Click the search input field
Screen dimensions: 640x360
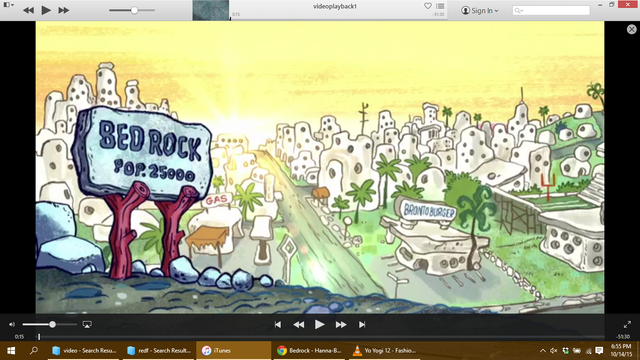[x=551, y=10]
